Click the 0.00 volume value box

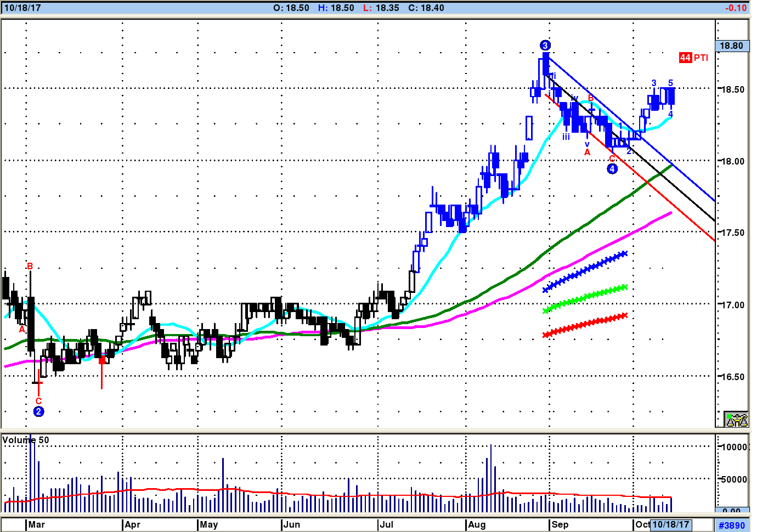732,511
